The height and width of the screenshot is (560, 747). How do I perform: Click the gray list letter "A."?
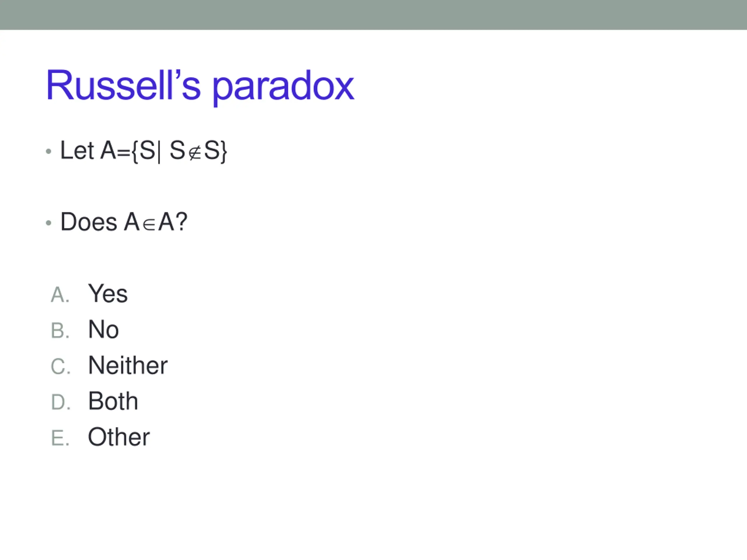[x=60, y=295]
